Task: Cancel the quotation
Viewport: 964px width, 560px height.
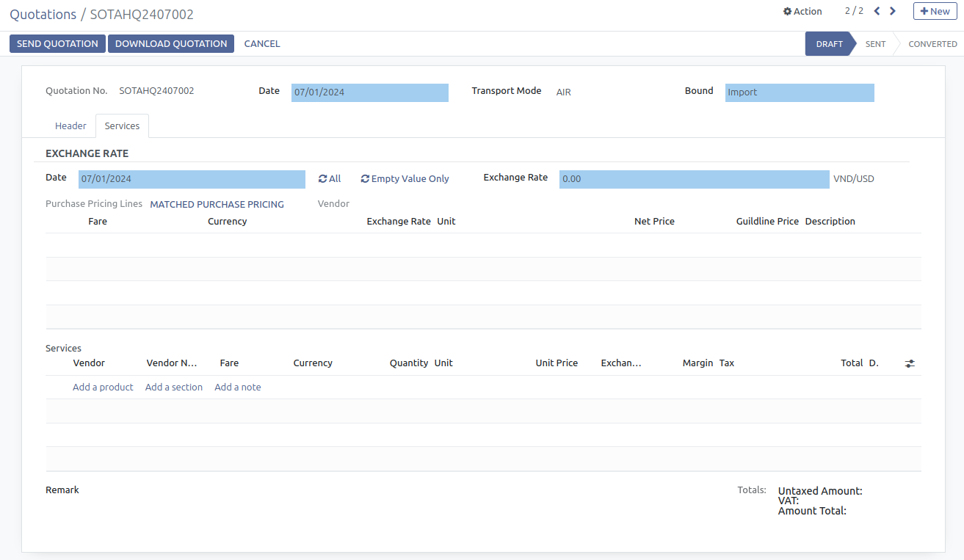Action: [262, 43]
